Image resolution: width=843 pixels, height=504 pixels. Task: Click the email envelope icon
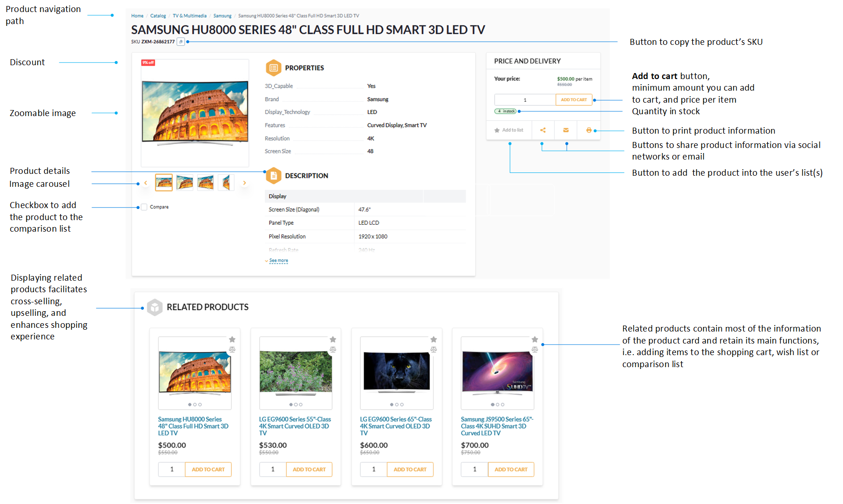click(566, 130)
